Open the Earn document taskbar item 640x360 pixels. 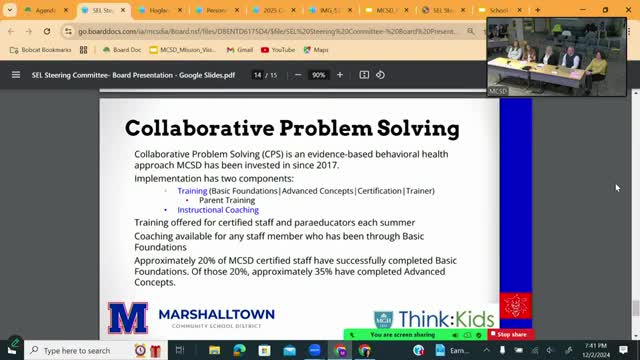point(452,351)
